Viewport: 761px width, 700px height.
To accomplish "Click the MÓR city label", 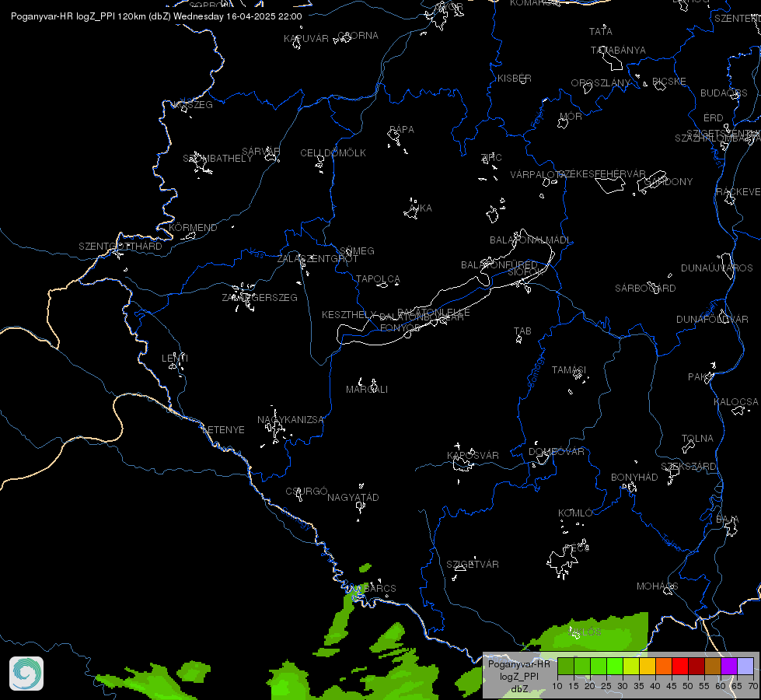I will pos(571,117).
